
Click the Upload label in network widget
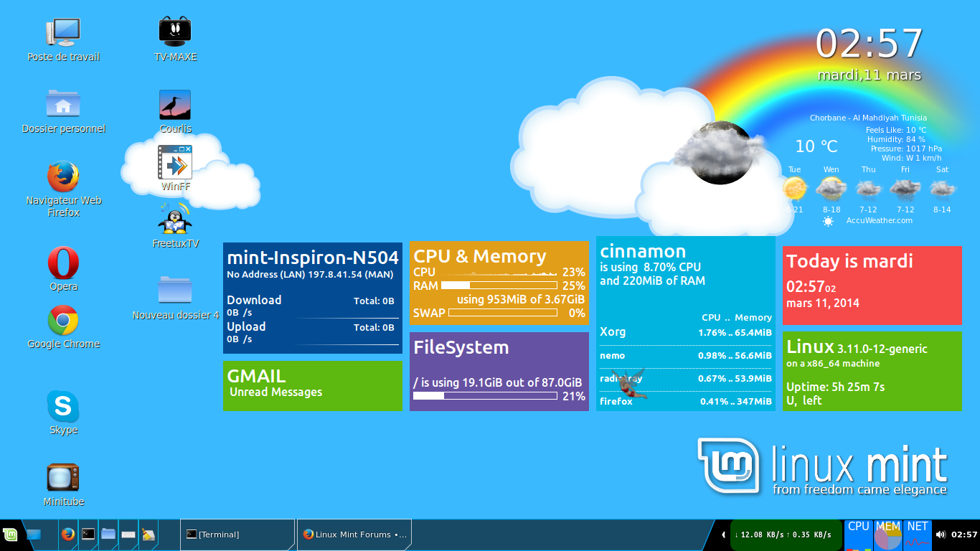click(x=246, y=326)
